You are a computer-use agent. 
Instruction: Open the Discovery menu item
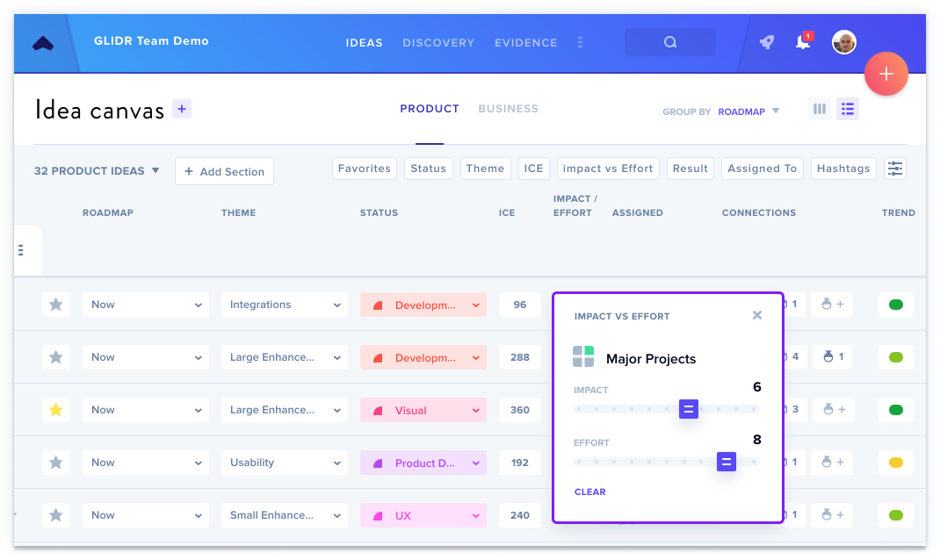click(438, 42)
